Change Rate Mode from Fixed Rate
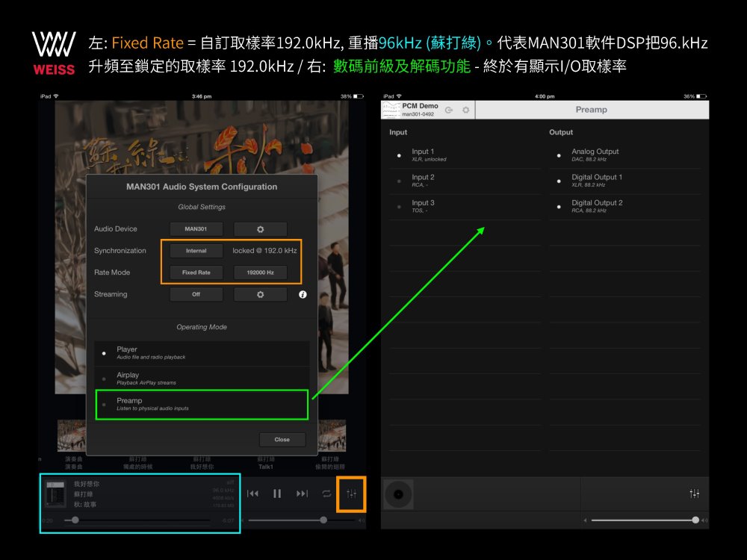This screenshot has height=560, width=747. click(196, 273)
